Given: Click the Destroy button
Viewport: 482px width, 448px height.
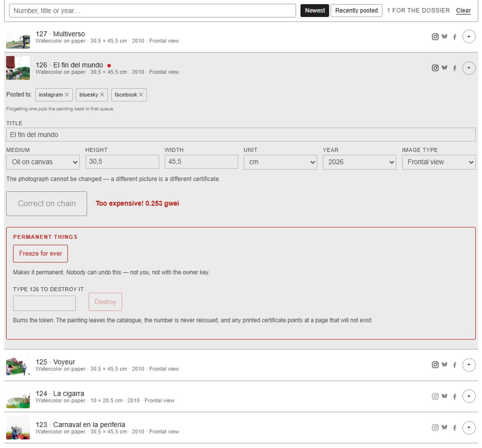Looking at the screenshot, I should (x=105, y=302).
